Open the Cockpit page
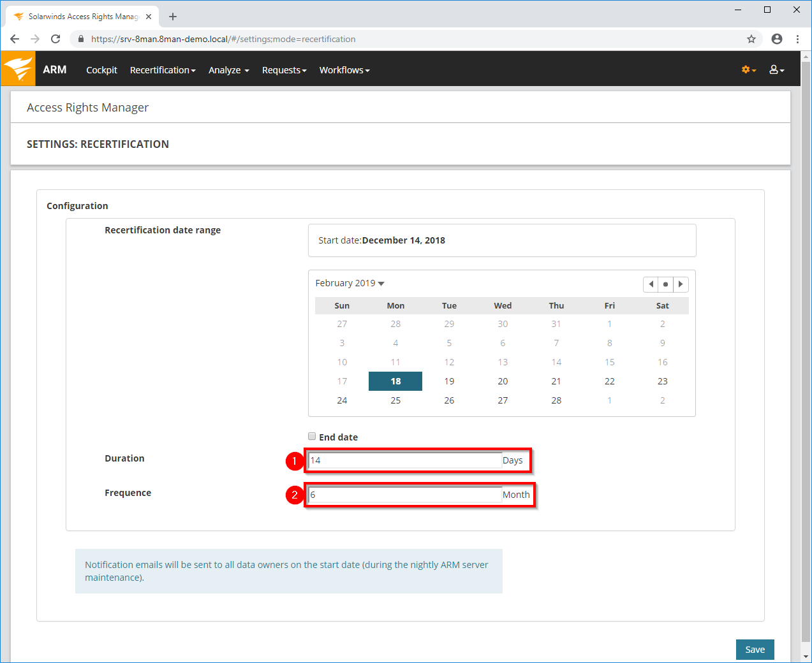812x663 pixels. click(x=101, y=70)
